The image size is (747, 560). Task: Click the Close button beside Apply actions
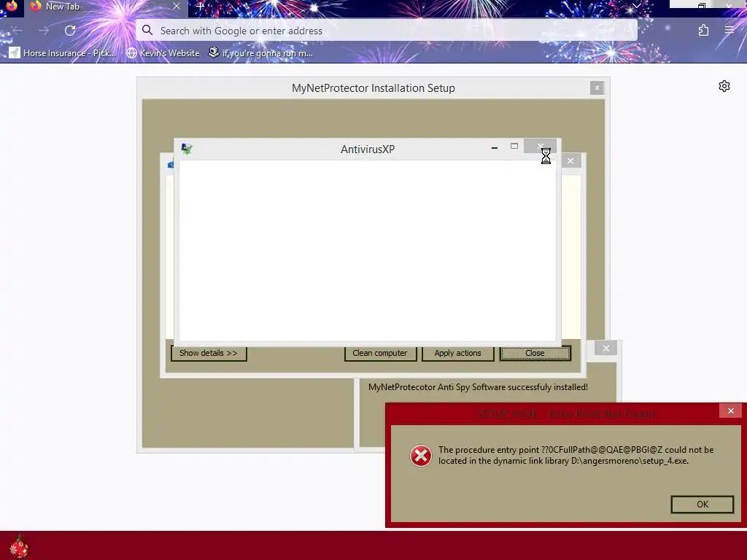(535, 353)
